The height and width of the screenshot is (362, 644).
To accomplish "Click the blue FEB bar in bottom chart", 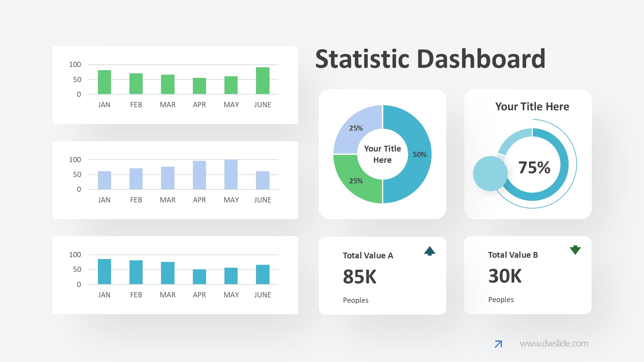I will tap(136, 272).
